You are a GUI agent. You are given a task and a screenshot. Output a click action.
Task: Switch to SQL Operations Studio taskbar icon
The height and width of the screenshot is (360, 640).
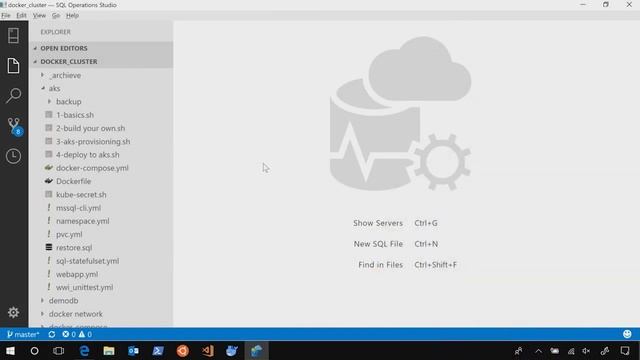coord(256,351)
